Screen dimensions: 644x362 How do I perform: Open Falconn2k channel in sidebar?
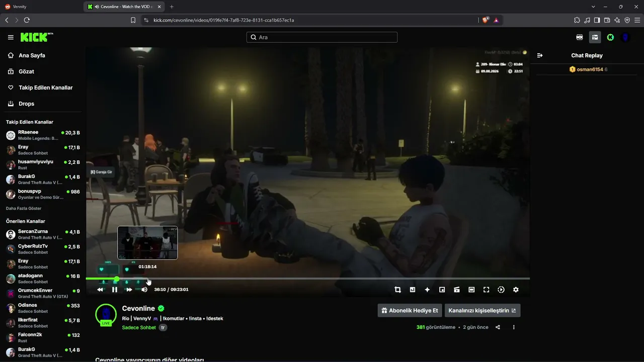pos(43,337)
